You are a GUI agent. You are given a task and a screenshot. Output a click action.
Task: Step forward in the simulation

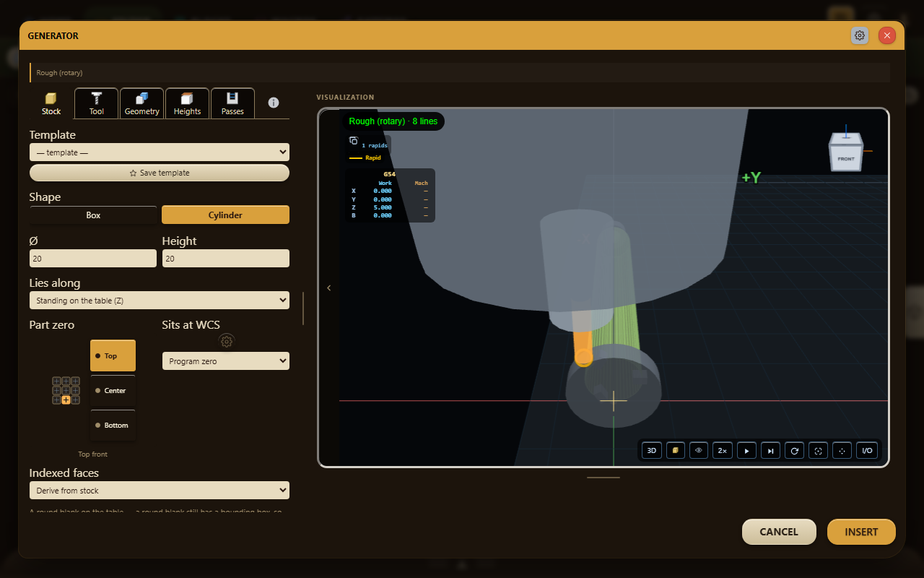click(x=771, y=450)
